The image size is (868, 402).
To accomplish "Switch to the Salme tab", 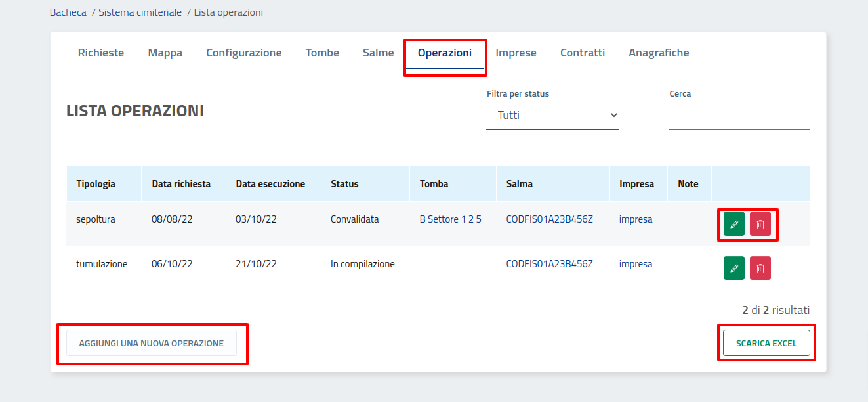I will [x=379, y=53].
